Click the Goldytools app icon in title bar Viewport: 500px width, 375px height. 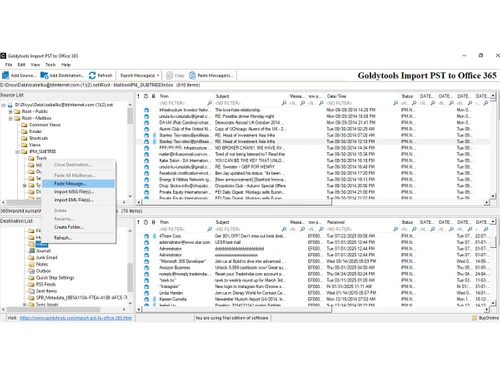pos(3,56)
